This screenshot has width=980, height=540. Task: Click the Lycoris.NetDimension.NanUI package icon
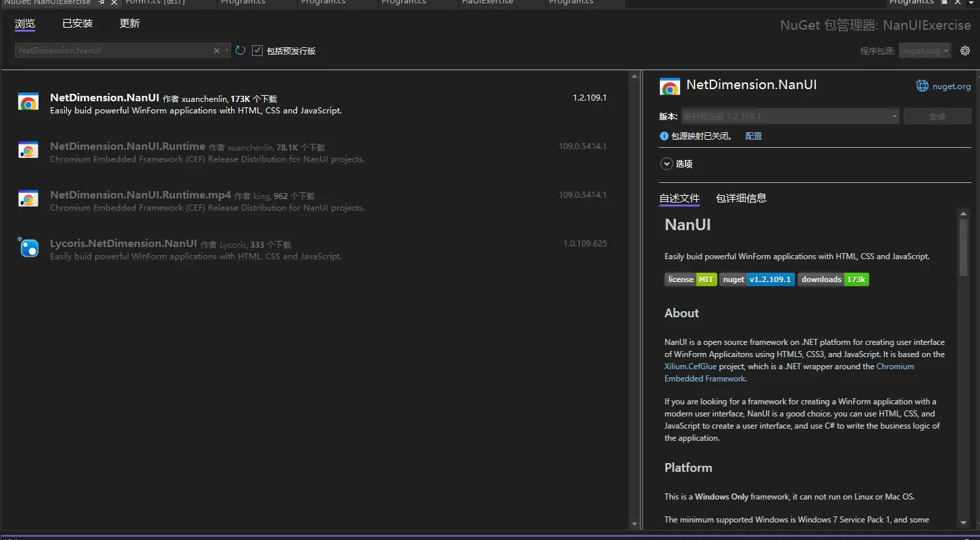(28, 247)
